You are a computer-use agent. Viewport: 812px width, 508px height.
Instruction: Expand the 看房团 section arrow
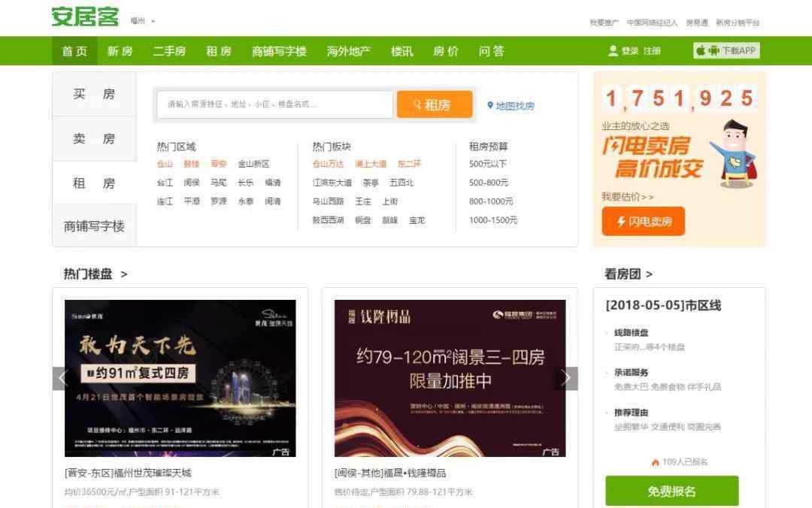[649, 274]
